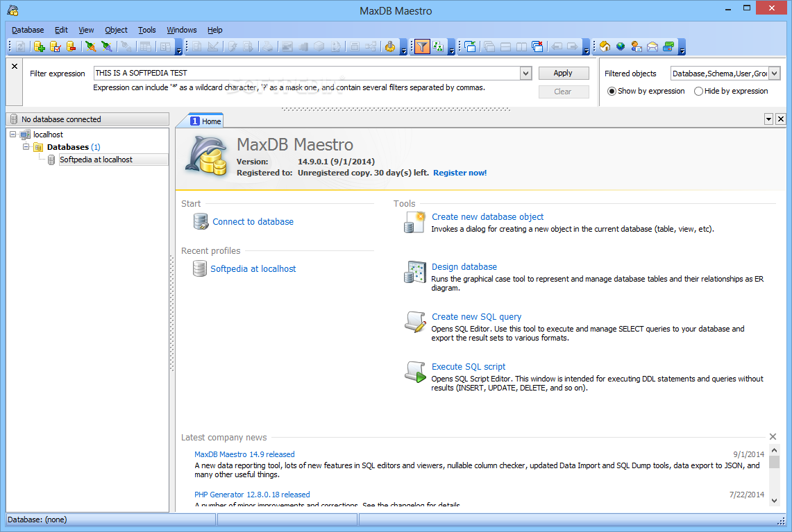792x532 pixels.
Task: Click the greyed Refresh toolbar icon
Action: tap(21, 47)
